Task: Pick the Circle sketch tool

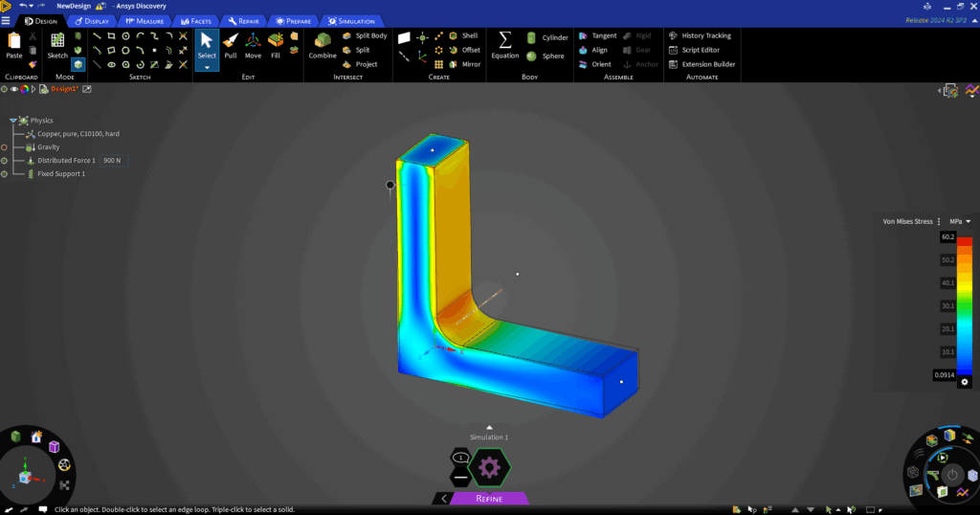Action: click(125, 36)
